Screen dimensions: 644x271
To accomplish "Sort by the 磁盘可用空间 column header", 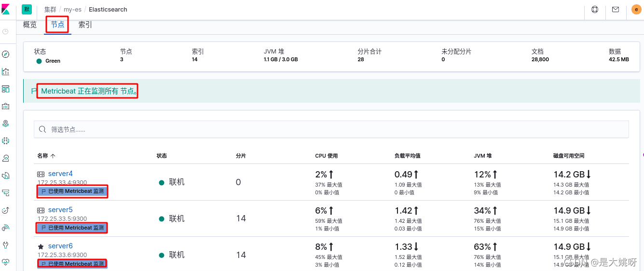I will point(569,156).
